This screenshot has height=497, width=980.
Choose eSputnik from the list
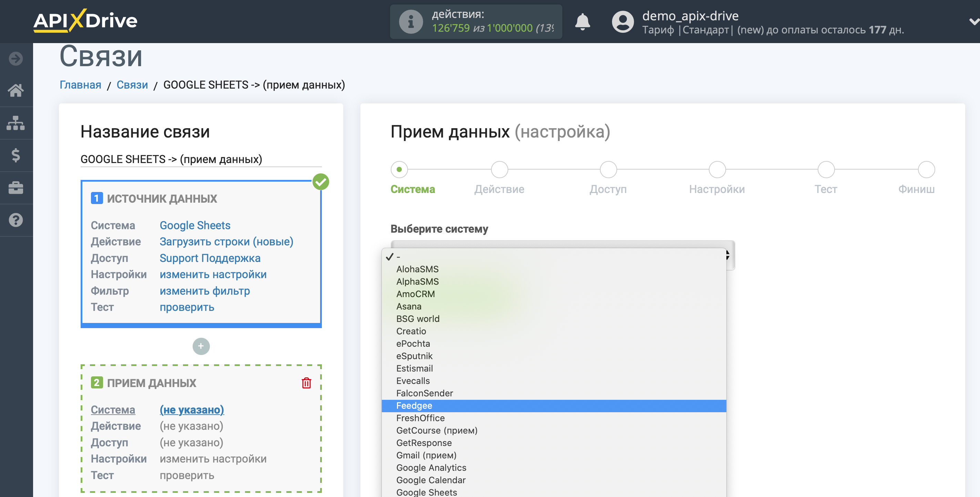click(x=554, y=356)
